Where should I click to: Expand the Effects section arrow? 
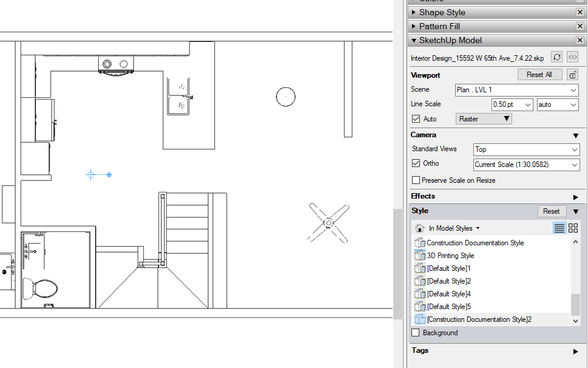(576, 197)
